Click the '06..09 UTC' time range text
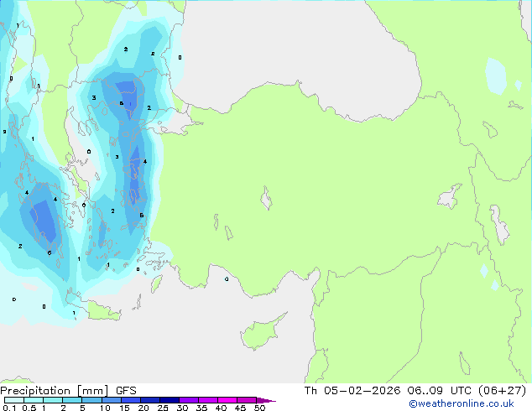 pyautogui.click(x=440, y=391)
